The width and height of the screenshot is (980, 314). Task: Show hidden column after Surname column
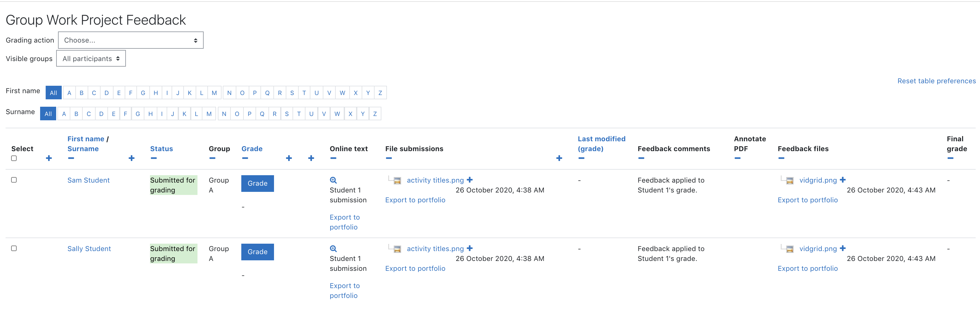[131, 158]
